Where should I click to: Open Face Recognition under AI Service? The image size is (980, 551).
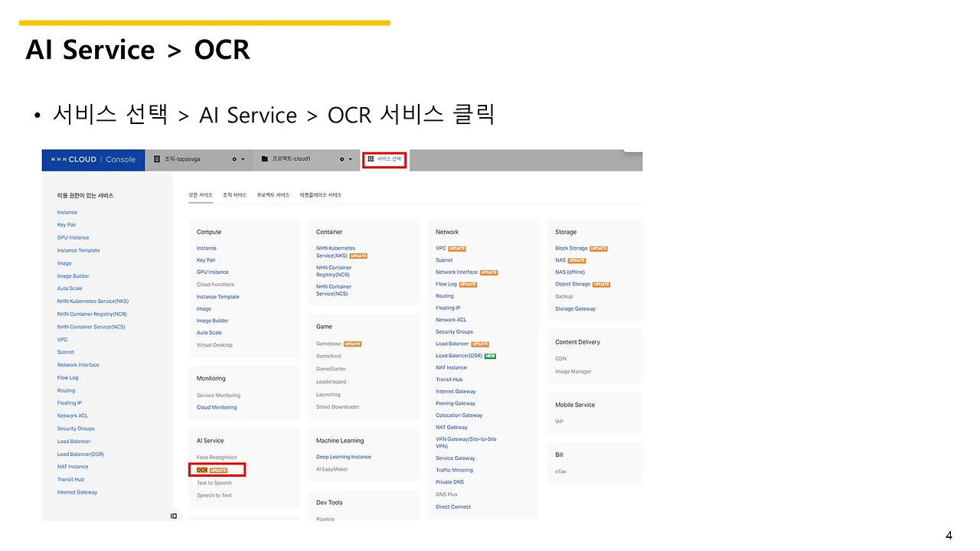tap(217, 457)
